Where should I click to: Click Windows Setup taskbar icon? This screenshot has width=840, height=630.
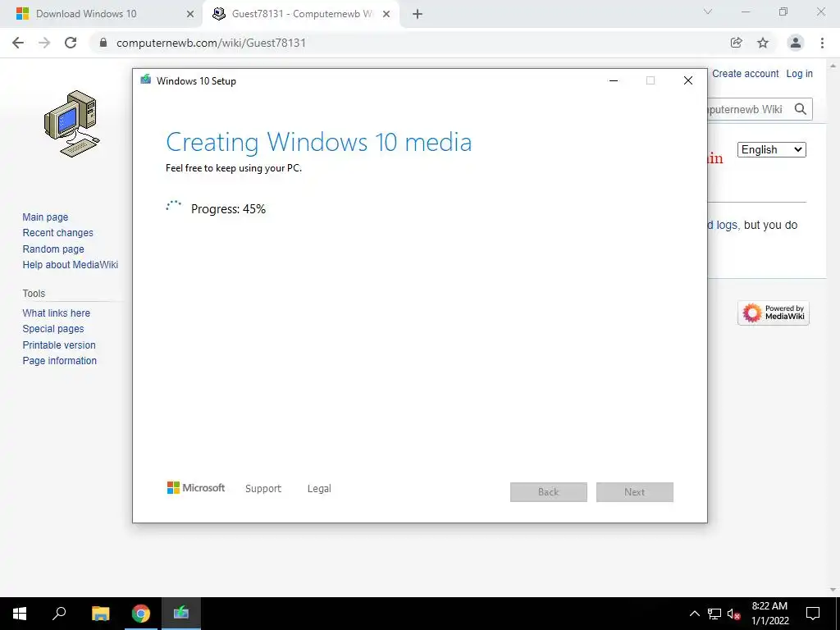[181, 614]
